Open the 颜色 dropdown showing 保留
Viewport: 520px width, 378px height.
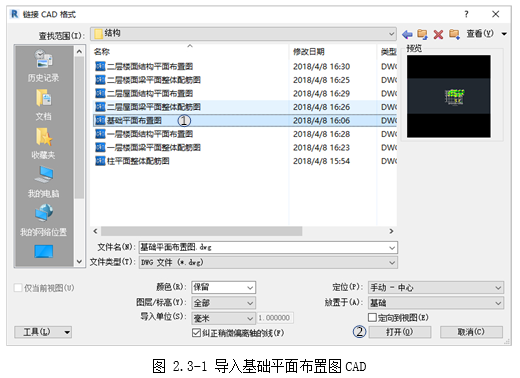point(223,287)
